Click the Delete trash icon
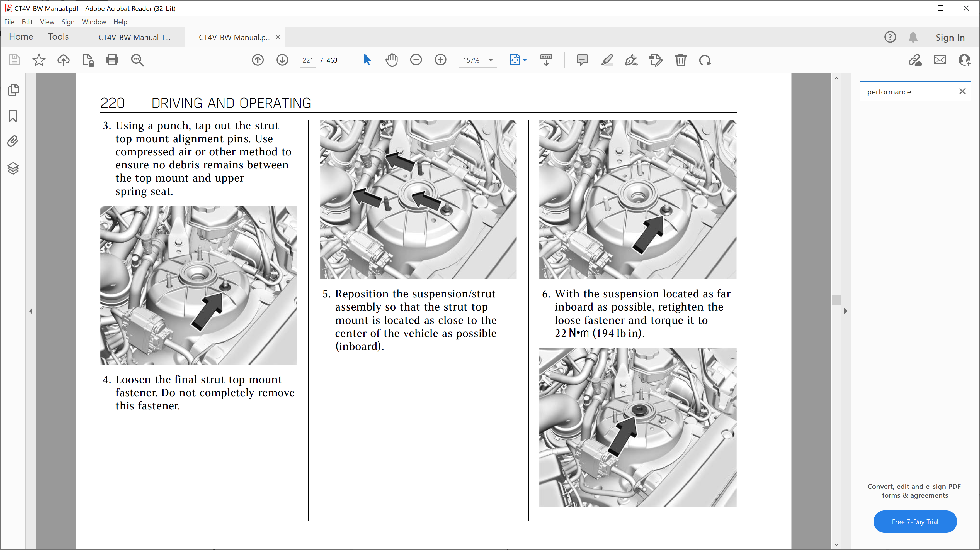Viewport: 980px width, 550px height. (x=681, y=60)
